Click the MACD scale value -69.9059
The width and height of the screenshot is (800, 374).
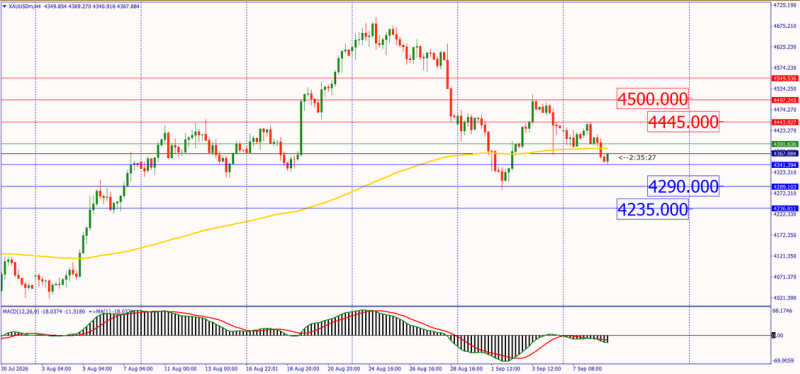click(x=784, y=360)
